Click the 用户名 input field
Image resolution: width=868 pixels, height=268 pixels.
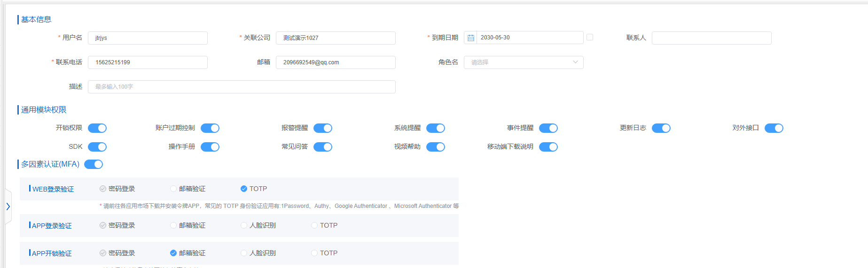coord(148,38)
